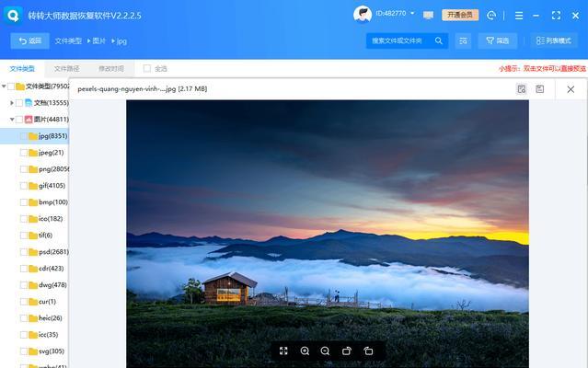Tick the 全选 select-all checkbox
588x368 pixels.
click(x=147, y=68)
